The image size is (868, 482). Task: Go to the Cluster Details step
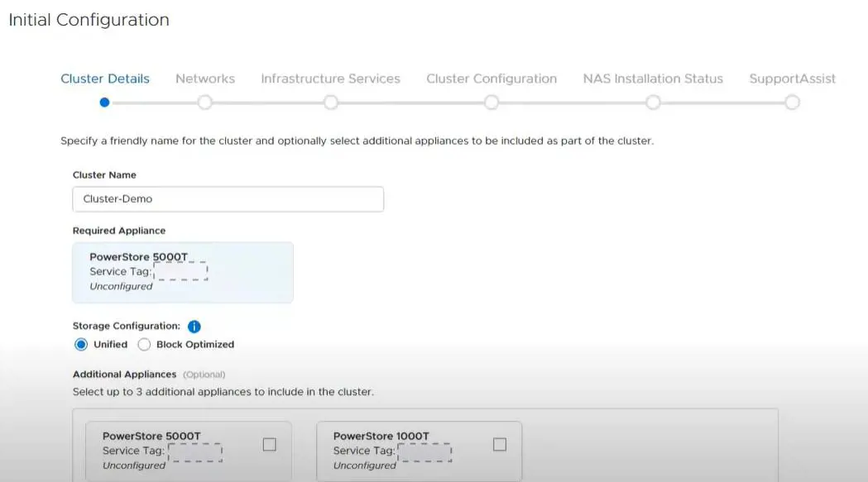pos(105,79)
